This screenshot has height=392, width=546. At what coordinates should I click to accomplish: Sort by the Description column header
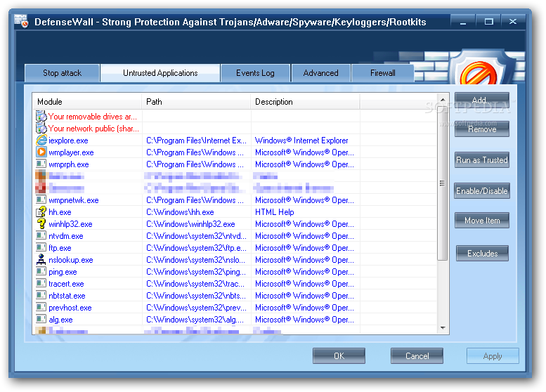[x=305, y=102]
